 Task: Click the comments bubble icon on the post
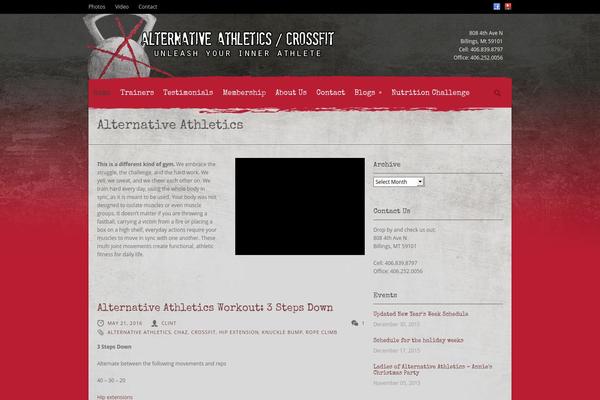(355, 323)
